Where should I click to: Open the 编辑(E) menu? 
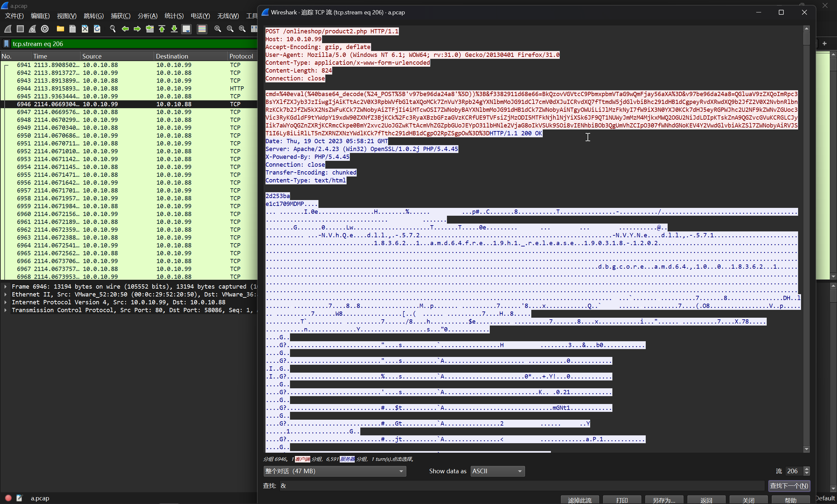(40, 16)
